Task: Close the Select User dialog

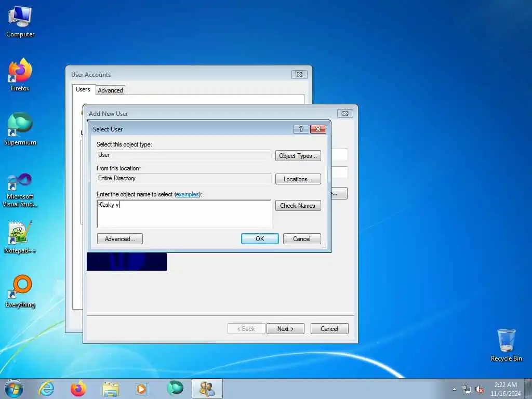Action: pos(318,129)
